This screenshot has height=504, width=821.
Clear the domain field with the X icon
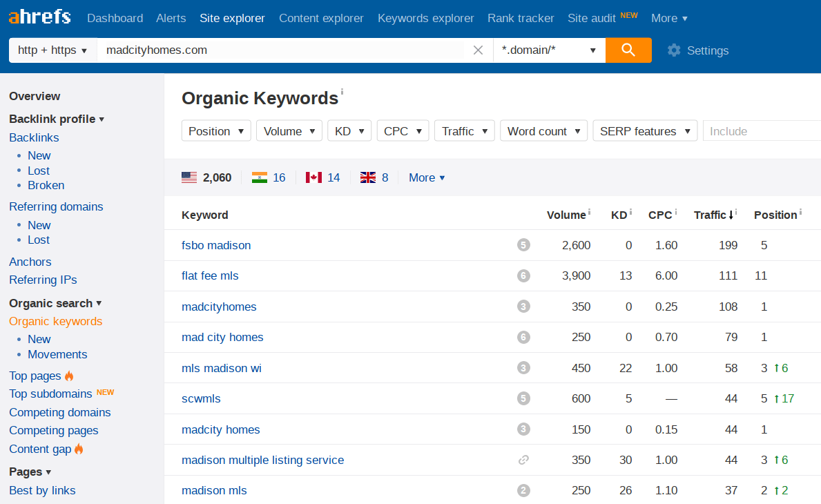coord(478,50)
